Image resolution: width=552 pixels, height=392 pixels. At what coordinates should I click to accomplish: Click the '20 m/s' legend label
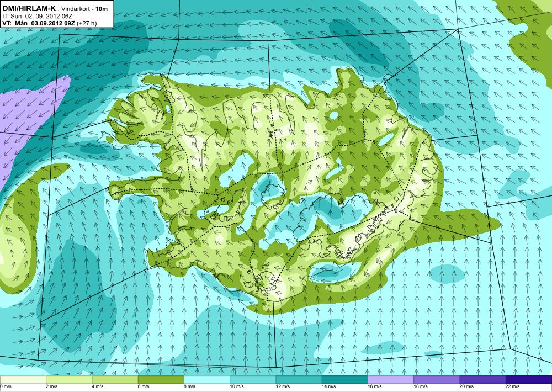(467, 386)
